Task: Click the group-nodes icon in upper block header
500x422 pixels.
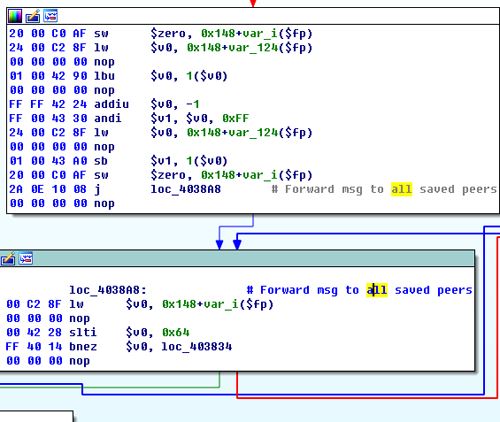Action: [x=50, y=16]
